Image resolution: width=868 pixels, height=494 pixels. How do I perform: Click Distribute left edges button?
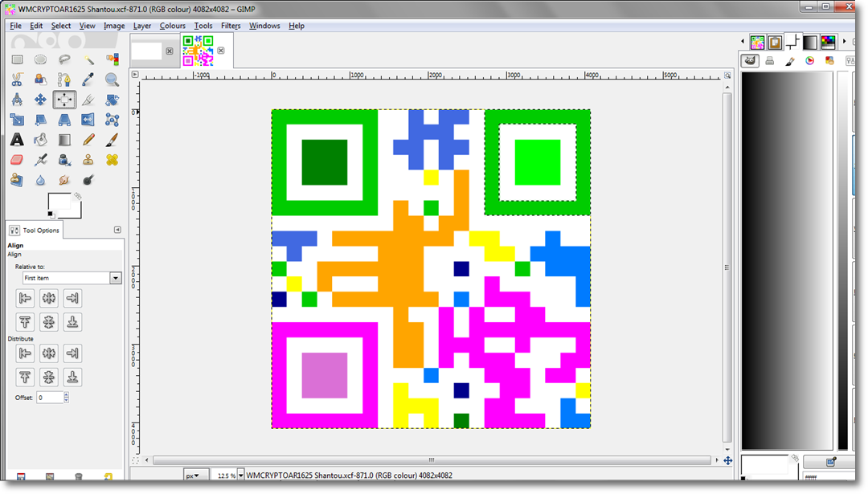click(x=25, y=353)
